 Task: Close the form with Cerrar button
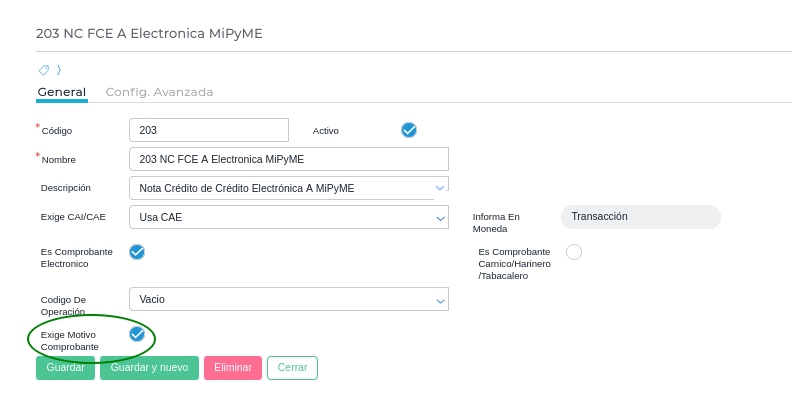[x=292, y=368]
